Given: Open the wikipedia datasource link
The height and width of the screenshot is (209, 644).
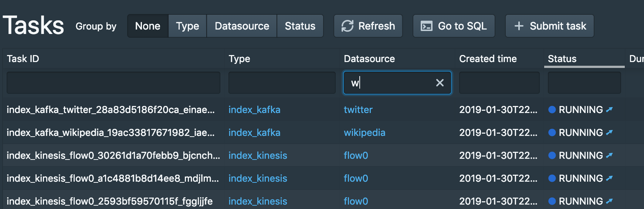Looking at the screenshot, I should [365, 133].
